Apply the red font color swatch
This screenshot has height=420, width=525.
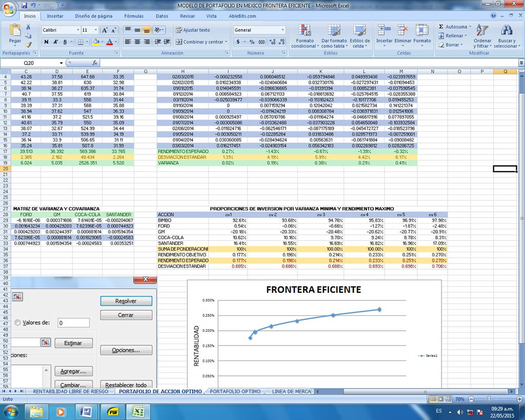pyautogui.click(x=109, y=42)
